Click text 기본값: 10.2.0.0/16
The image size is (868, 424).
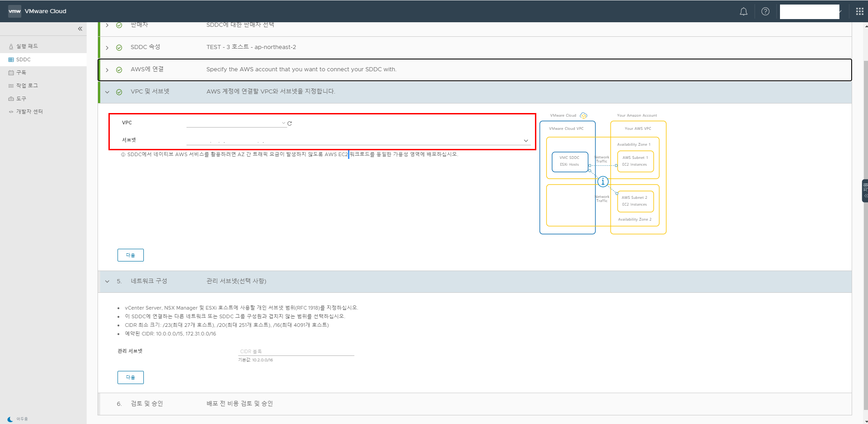[255, 360]
